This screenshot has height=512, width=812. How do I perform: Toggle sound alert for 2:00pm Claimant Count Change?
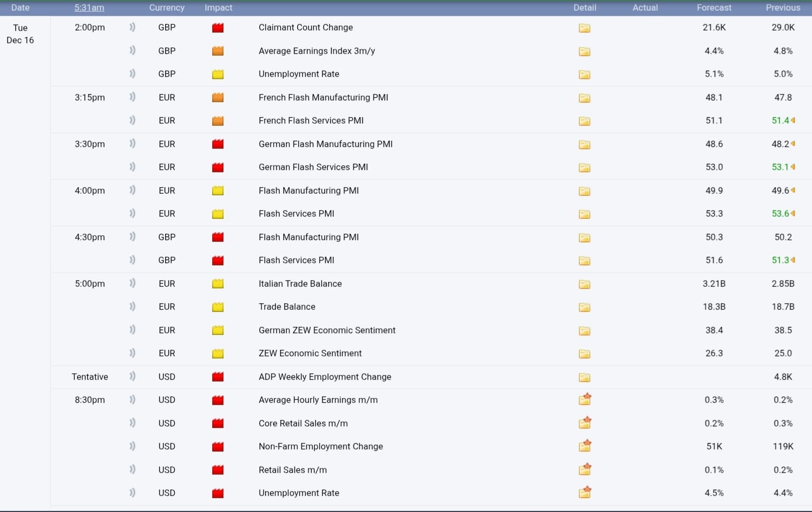[x=132, y=27]
